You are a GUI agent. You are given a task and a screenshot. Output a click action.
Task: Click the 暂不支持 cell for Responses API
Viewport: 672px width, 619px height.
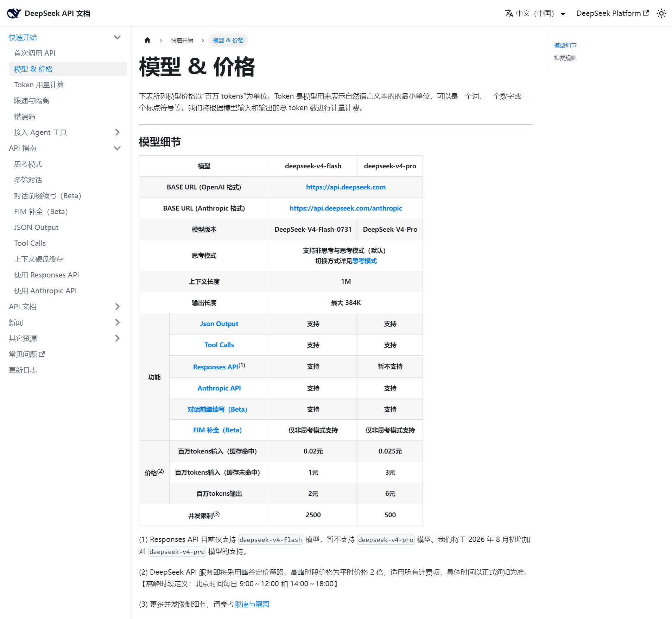tap(390, 367)
